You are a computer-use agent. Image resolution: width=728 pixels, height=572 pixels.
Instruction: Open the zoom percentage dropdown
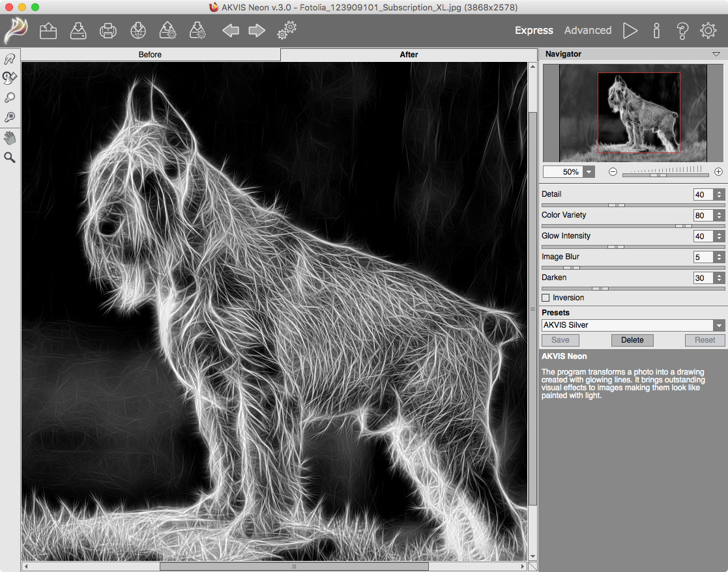589,172
